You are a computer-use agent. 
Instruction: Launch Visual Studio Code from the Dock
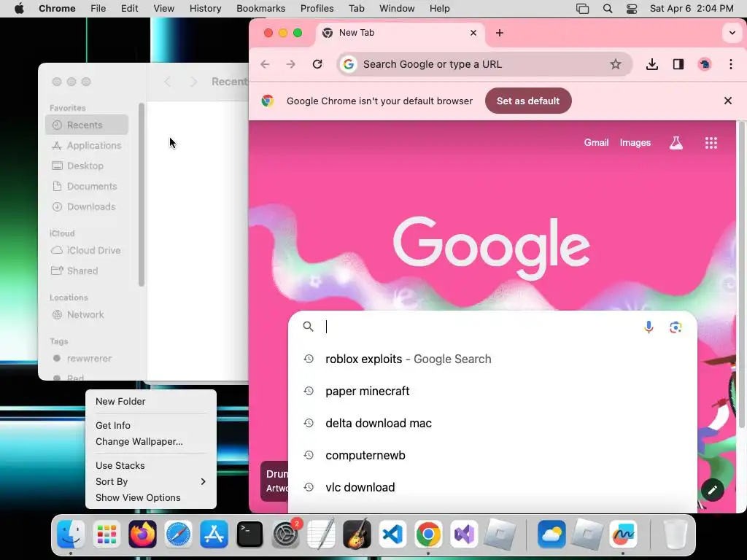(392, 534)
